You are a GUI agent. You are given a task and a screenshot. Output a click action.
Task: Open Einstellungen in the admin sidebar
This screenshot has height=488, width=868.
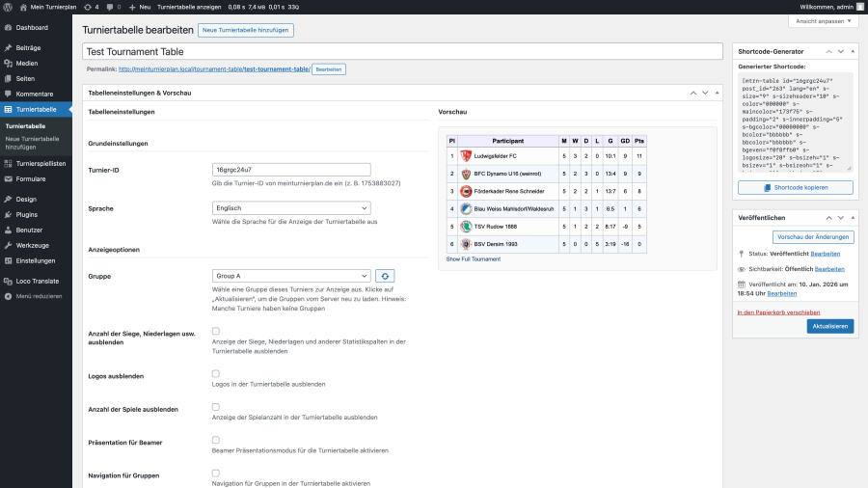[x=36, y=260]
